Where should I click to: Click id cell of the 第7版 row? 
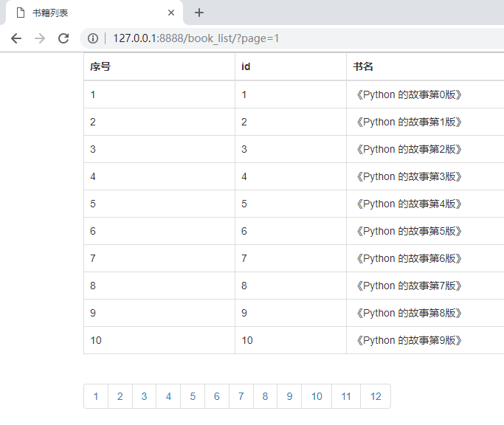coord(291,286)
